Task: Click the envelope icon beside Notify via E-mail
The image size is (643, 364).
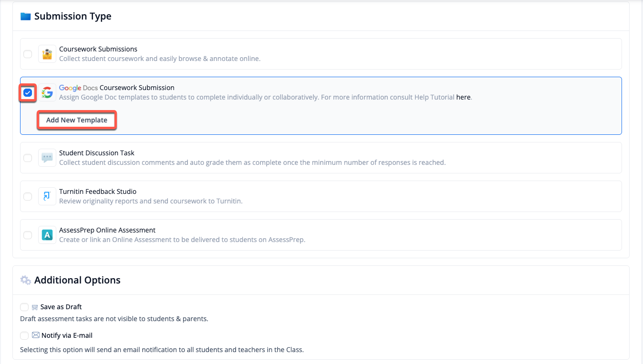Action: point(36,335)
